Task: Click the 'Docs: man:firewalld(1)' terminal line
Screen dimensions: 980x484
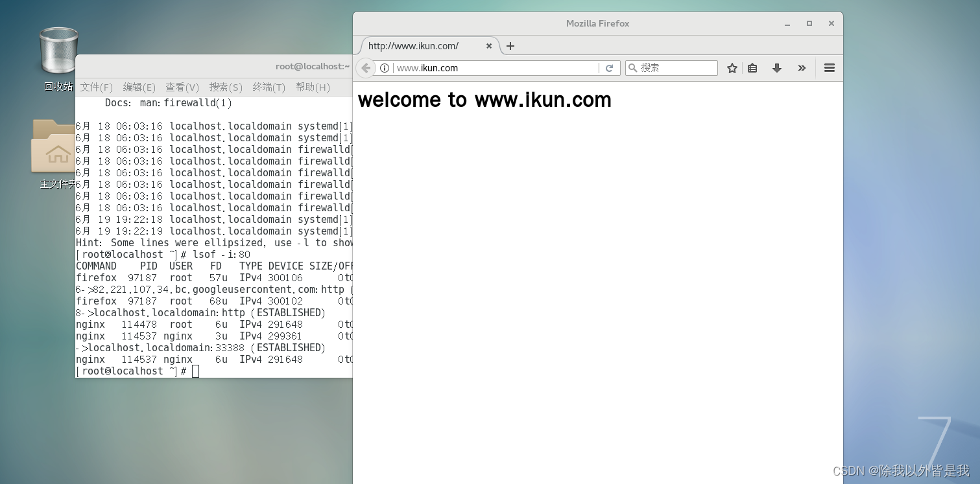Action: [169, 103]
